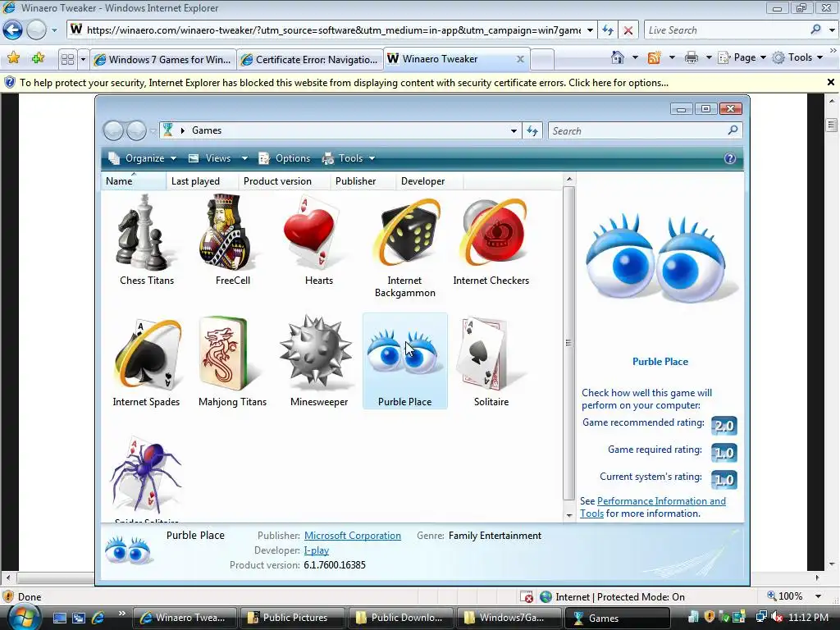The width and height of the screenshot is (840, 630).
Task: Select the Minesweeper mine icon
Action: (x=316, y=351)
